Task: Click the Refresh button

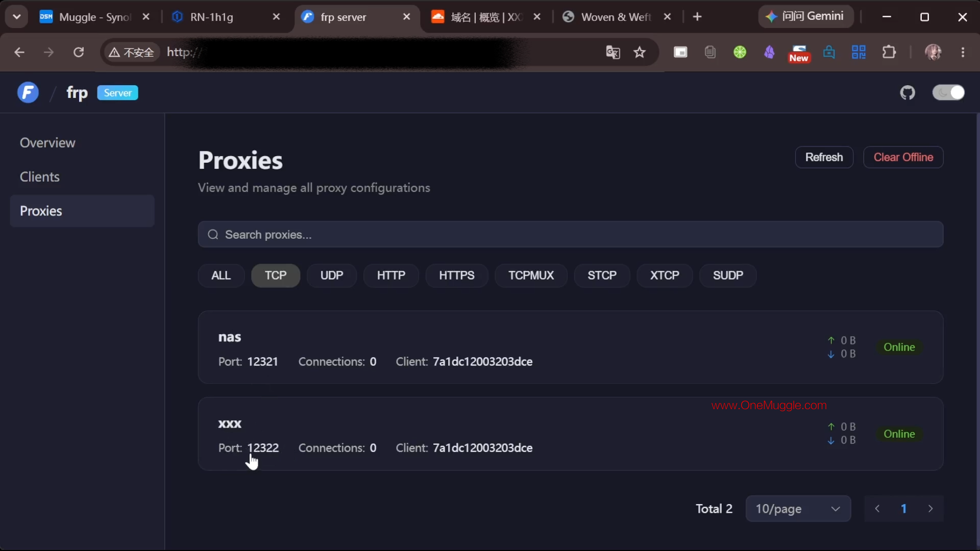Action: tap(824, 157)
